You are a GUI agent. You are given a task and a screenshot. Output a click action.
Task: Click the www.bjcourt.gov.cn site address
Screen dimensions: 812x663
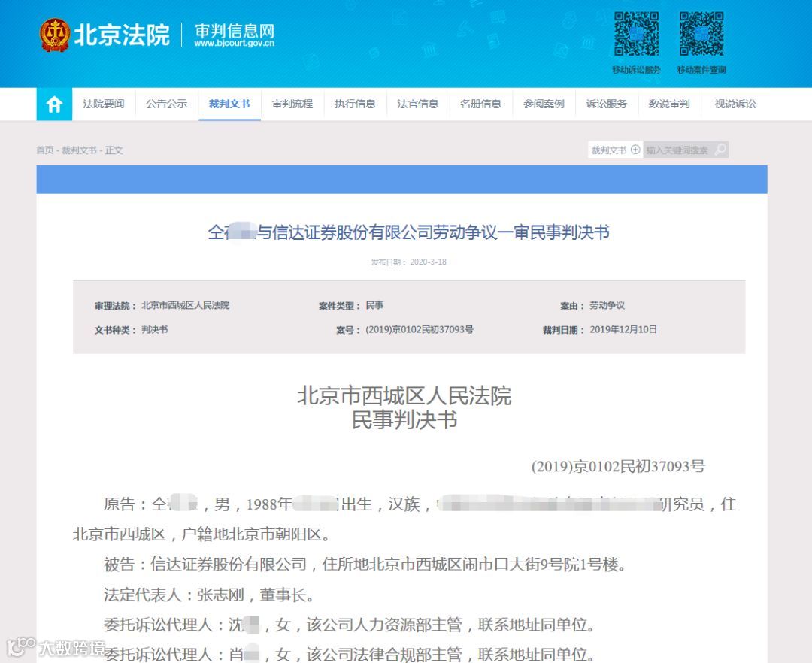point(234,44)
